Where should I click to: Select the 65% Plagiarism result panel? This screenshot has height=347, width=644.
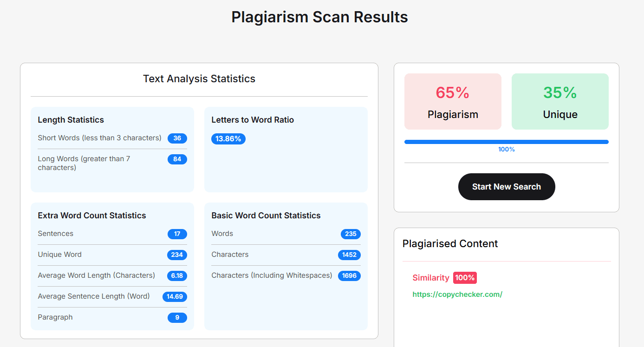pyautogui.click(x=453, y=101)
